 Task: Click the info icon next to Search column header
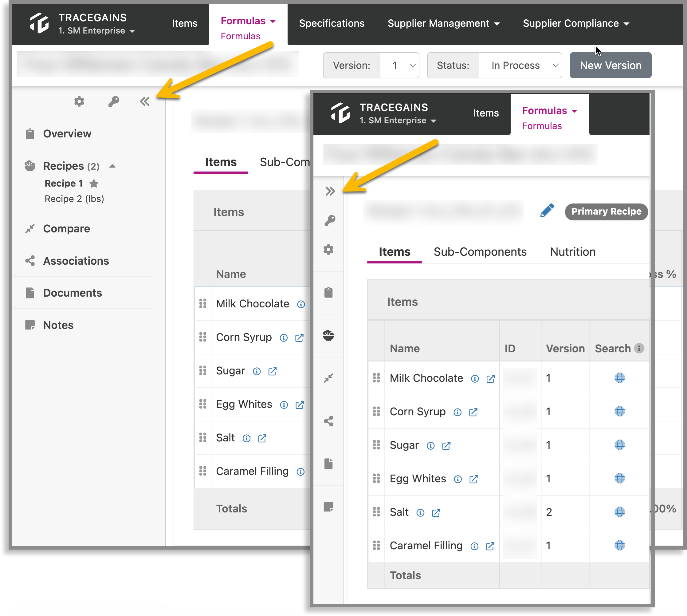pos(639,348)
